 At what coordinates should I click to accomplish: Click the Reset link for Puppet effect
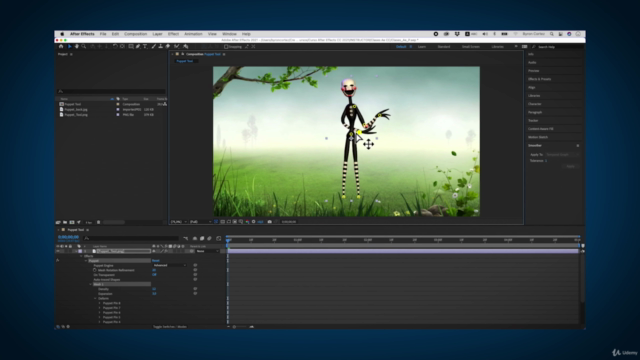coord(156,260)
